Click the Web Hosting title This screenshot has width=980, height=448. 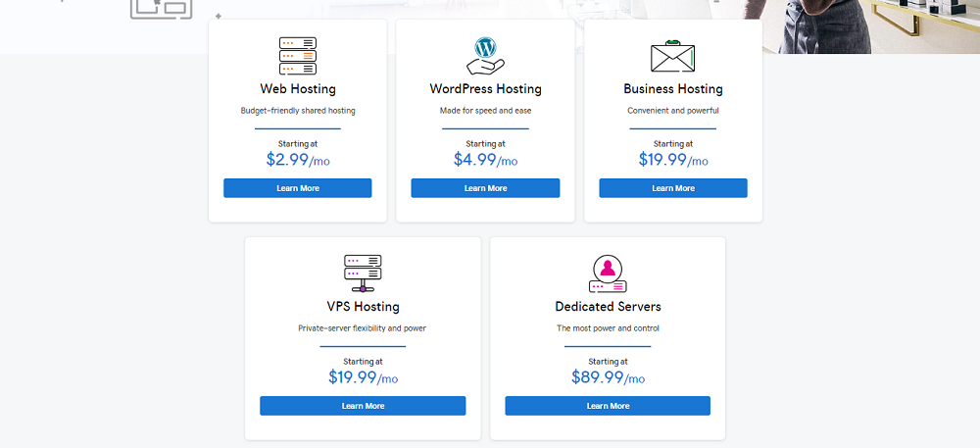click(298, 89)
